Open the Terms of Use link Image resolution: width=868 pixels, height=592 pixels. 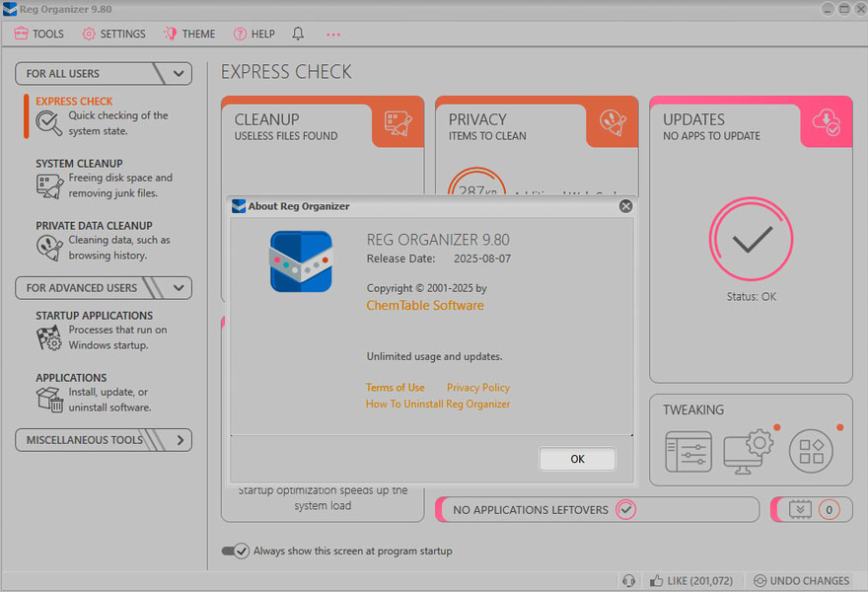(x=396, y=388)
